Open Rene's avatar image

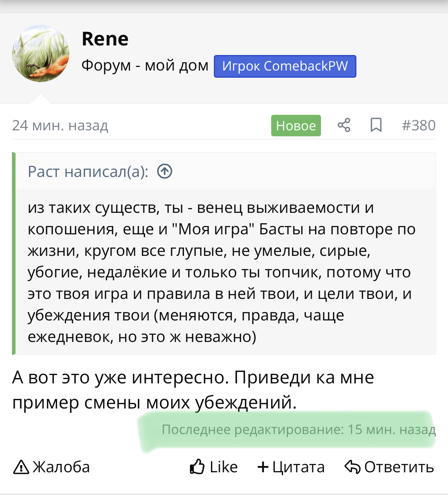click(41, 53)
